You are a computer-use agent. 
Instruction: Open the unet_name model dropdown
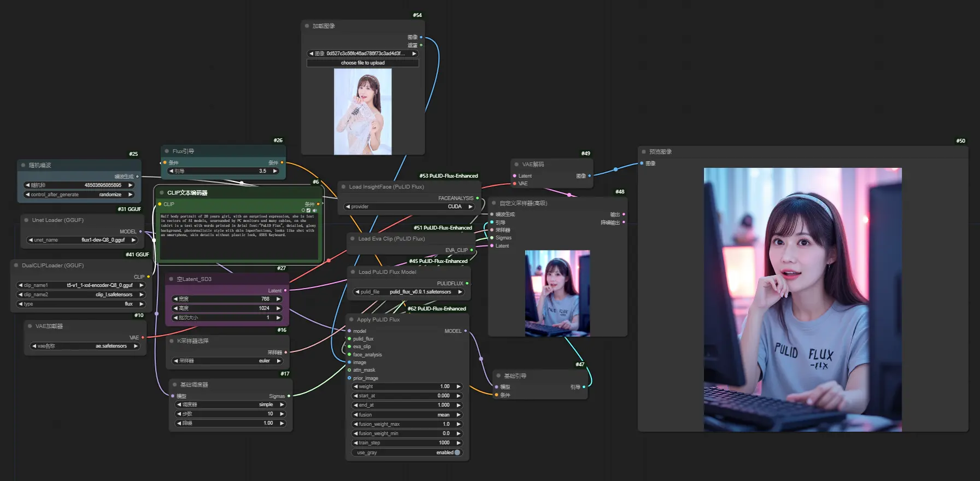click(83, 240)
